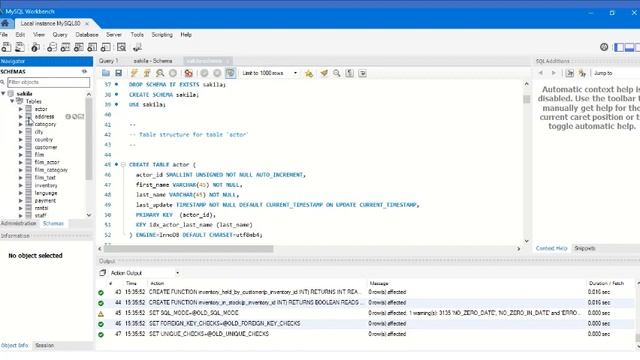Switch to the Query 1 tab

[x=108, y=61]
